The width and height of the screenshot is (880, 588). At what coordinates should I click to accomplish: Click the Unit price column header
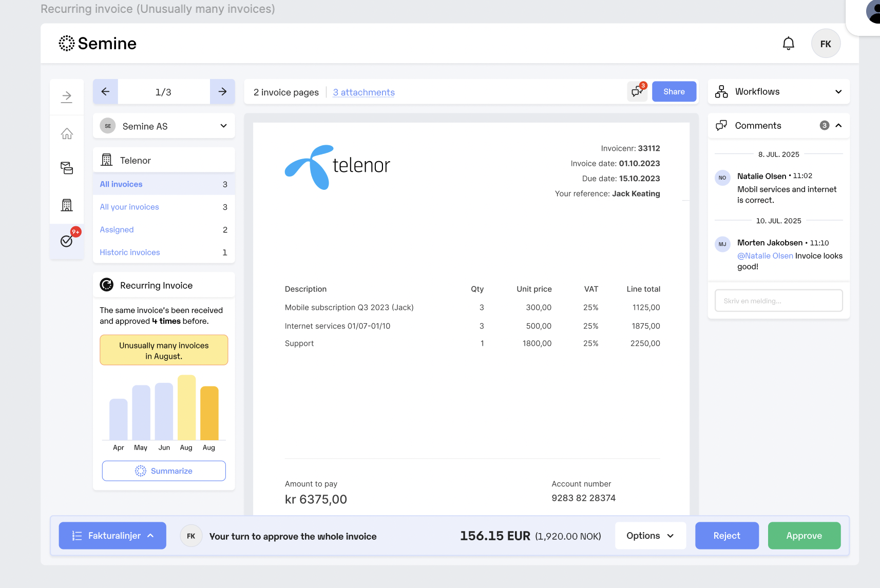[534, 289]
